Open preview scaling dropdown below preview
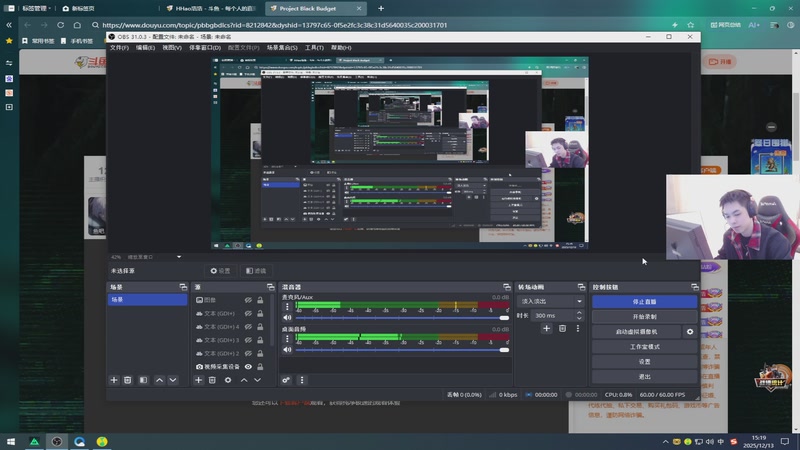Screen dimensions: 800x450 tap(179, 257)
